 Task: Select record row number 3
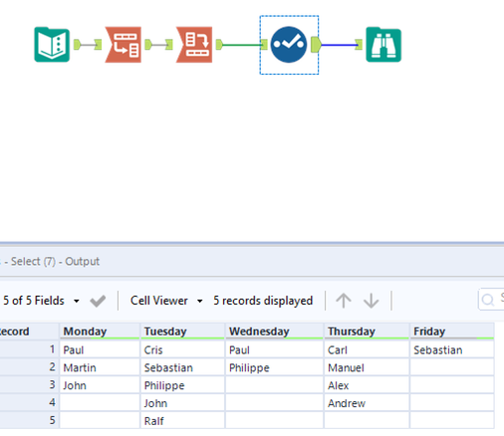click(x=29, y=385)
